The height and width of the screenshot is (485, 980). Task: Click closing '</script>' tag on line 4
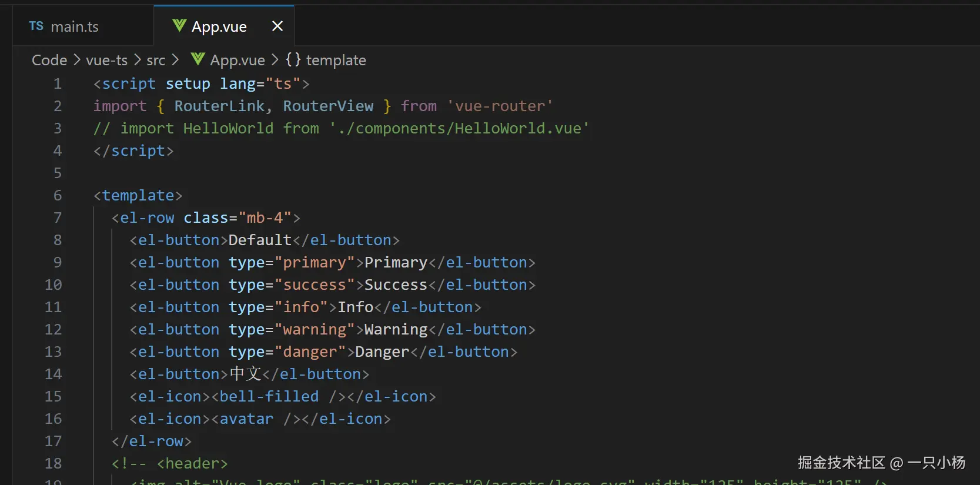tap(133, 150)
